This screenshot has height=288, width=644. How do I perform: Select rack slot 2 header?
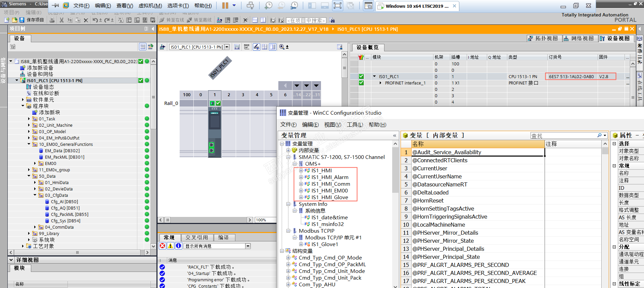[x=229, y=95]
